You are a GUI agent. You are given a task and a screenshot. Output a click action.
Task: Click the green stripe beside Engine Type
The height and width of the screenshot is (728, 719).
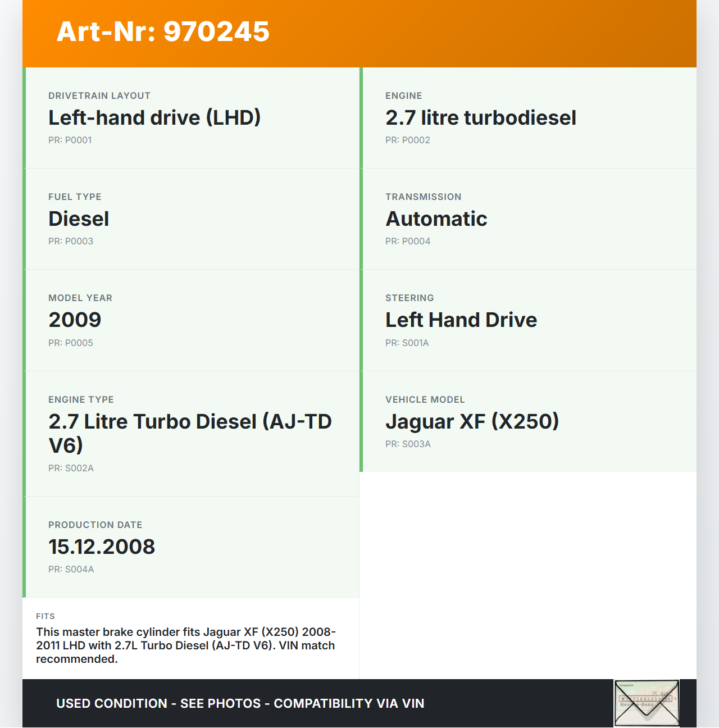[x=24, y=433]
